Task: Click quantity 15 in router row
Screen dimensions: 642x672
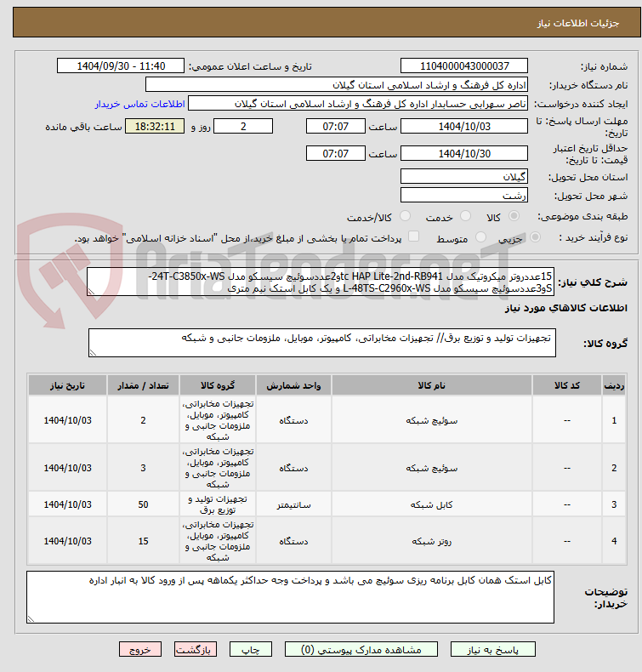Action: (143, 541)
